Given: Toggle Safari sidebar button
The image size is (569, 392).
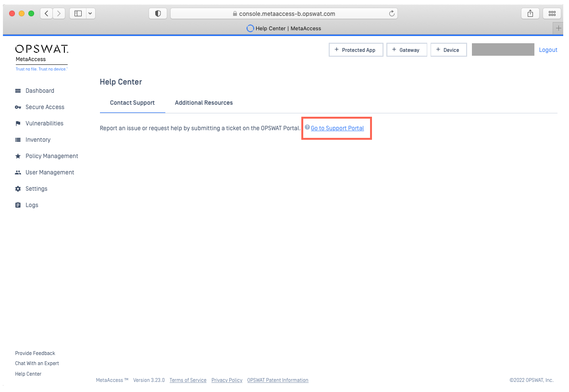Looking at the screenshot, I should [x=78, y=13].
